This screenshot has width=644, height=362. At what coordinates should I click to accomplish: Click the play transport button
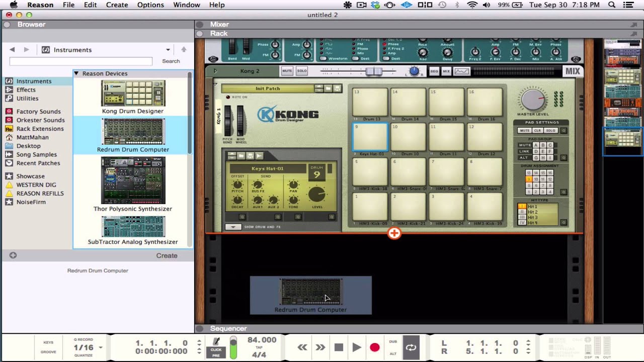tap(357, 347)
